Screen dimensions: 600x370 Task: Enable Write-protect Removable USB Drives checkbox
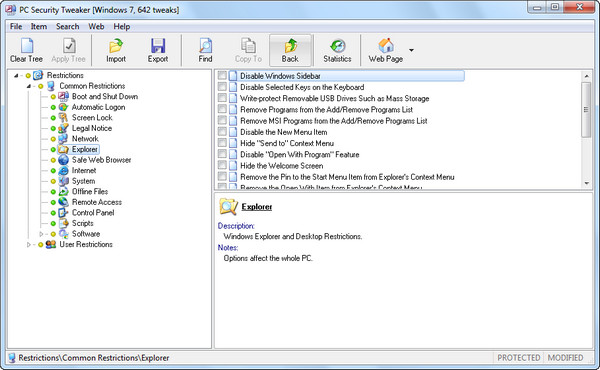pyautogui.click(x=222, y=98)
